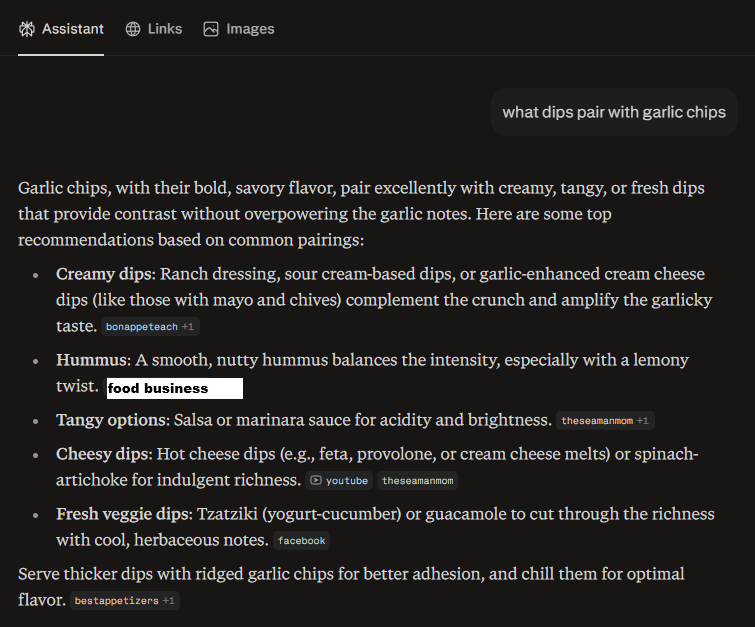Open theseamanmom citation next to youtube

coord(417,481)
